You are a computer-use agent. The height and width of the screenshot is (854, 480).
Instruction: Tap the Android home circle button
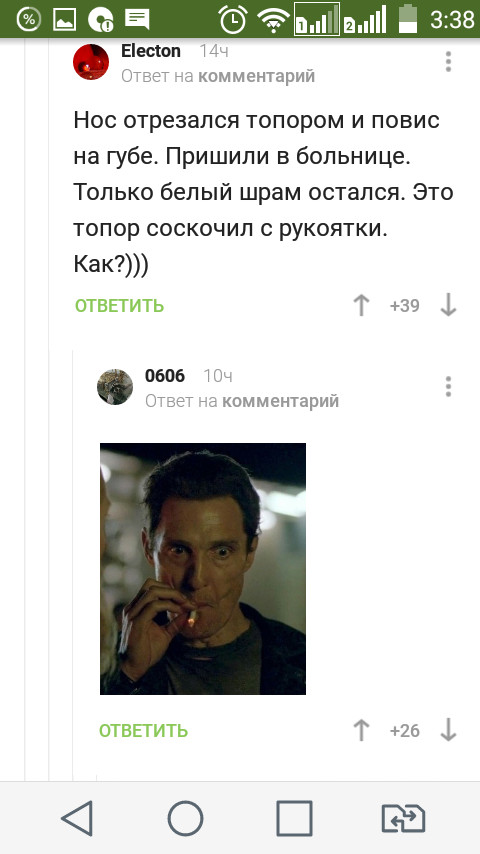click(x=185, y=818)
